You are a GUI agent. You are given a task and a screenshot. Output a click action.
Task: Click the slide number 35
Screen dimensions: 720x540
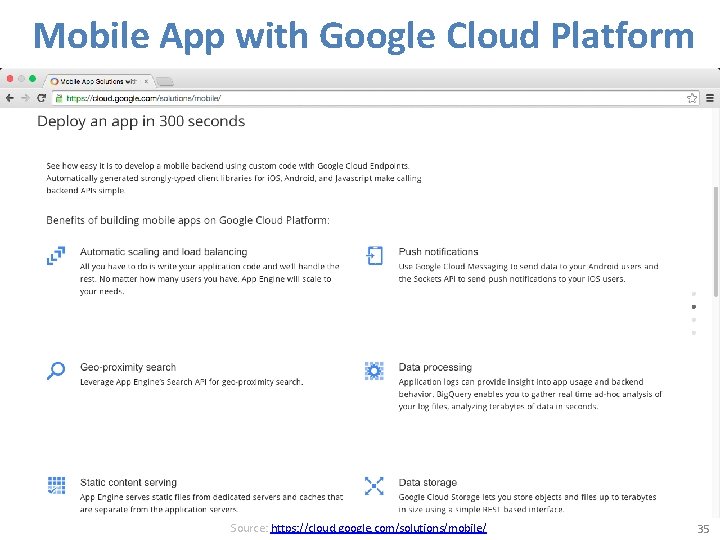(703, 529)
